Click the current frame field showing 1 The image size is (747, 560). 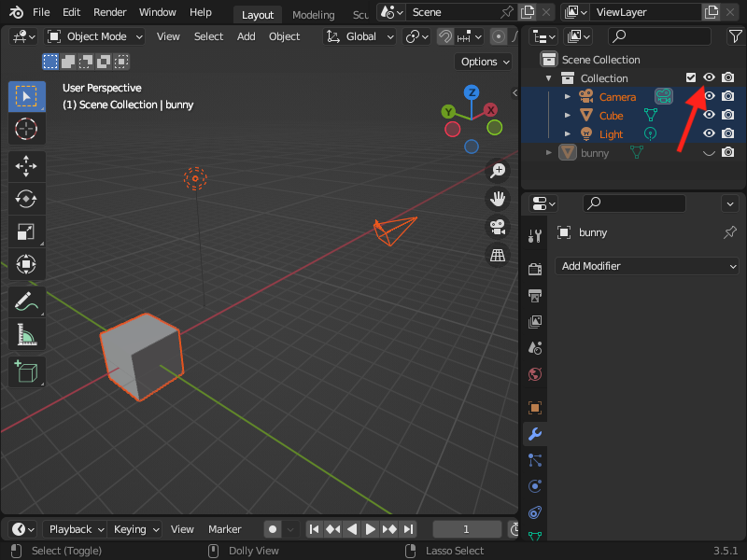(466, 529)
